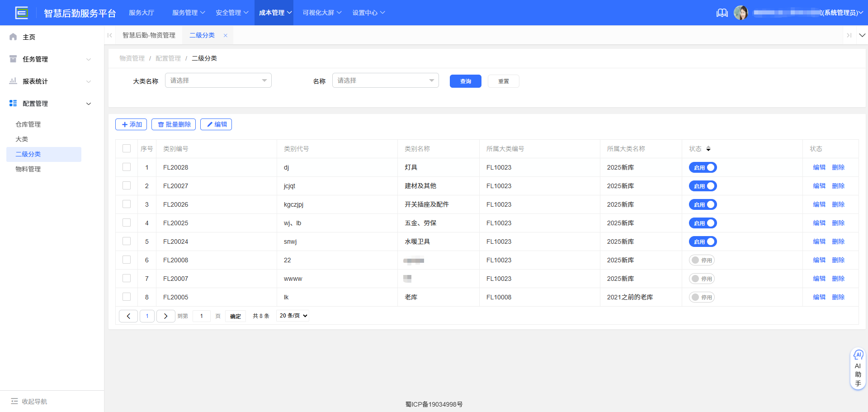This screenshot has width=868, height=412.
Task: Collapse navigation via 收起导航 icon
Action: pyautogui.click(x=14, y=401)
